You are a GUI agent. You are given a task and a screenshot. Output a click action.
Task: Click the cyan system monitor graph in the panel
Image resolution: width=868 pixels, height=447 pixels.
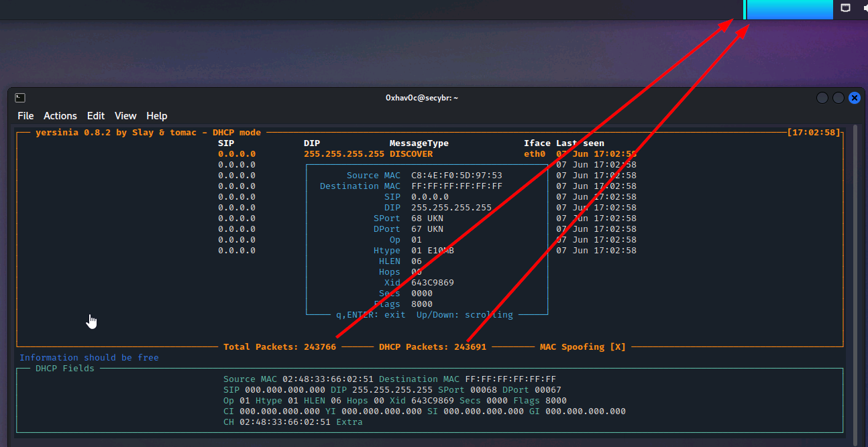click(790, 9)
